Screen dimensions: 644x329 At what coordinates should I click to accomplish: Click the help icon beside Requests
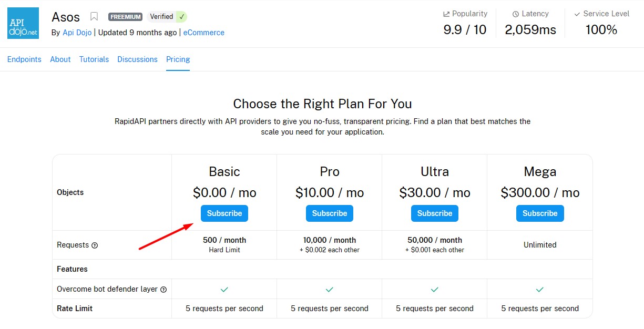(x=95, y=245)
